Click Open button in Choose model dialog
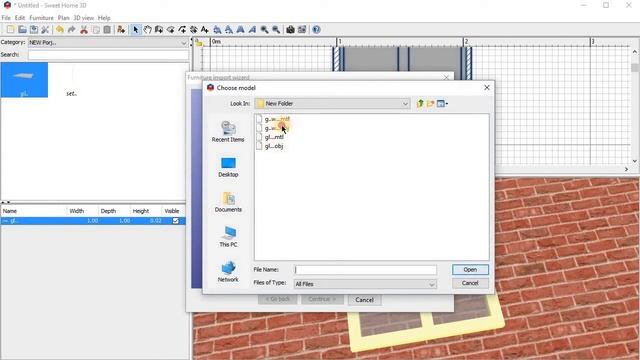The height and width of the screenshot is (360, 640). tap(470, 270)
